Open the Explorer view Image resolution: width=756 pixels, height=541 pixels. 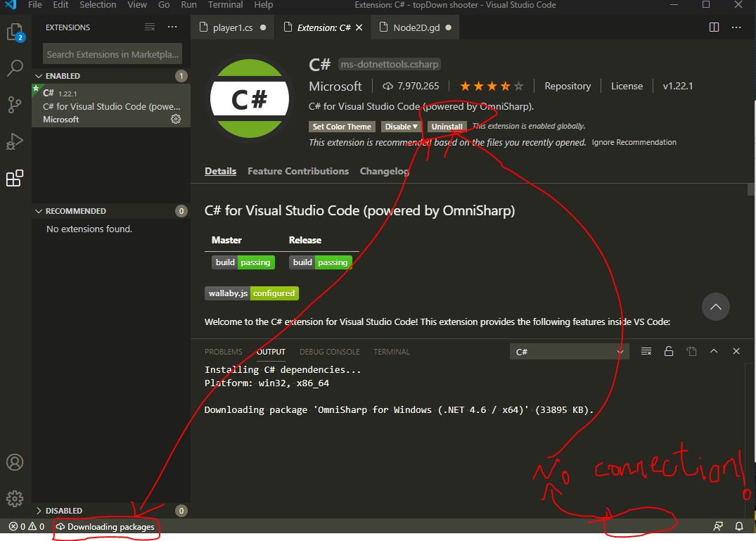point(15,31)
